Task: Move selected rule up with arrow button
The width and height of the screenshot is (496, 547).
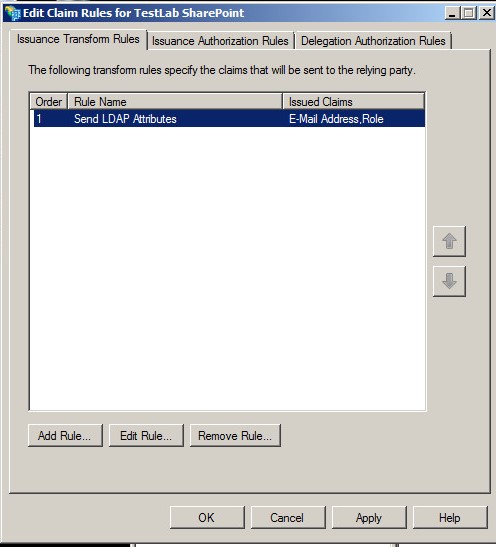Action: (x=449, y=241)
